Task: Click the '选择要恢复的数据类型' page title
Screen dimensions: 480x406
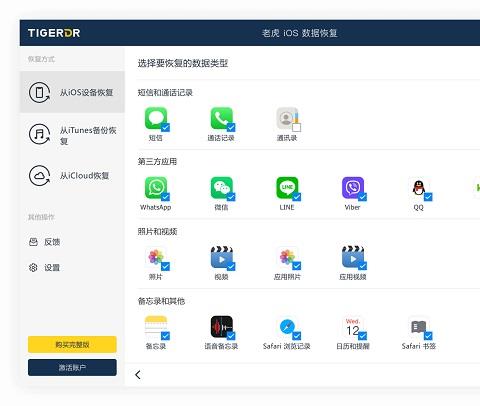Action: click(183, 63)
